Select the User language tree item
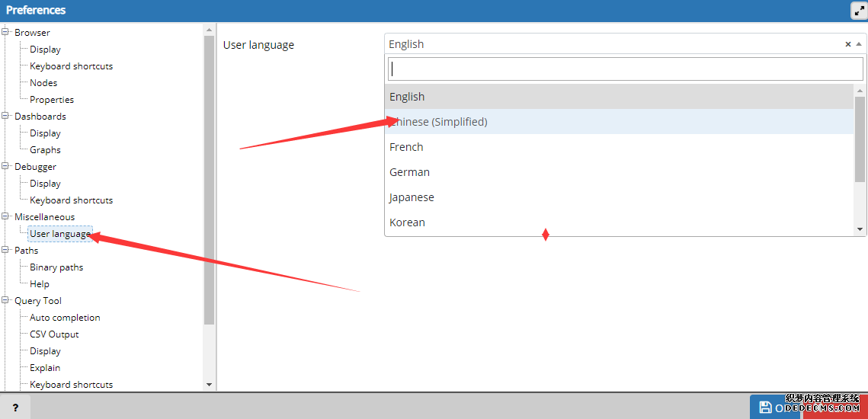Viewport: 868px width, 419px height. tap(60, 234)
